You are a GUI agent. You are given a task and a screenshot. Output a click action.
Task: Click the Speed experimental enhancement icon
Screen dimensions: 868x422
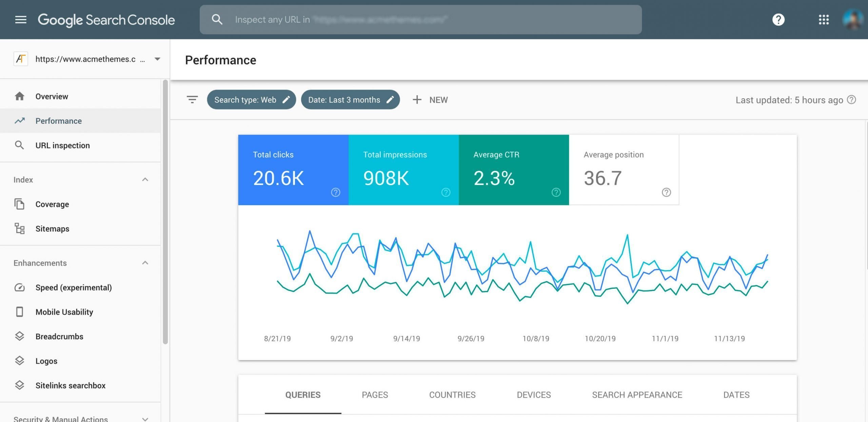tap(19, 287)
